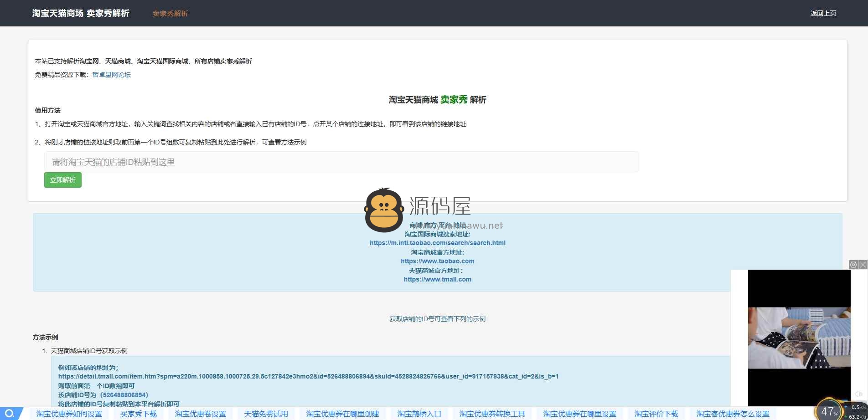Click the detail.tmall.com example URL
868x420 pixels.
click(308, 376)
